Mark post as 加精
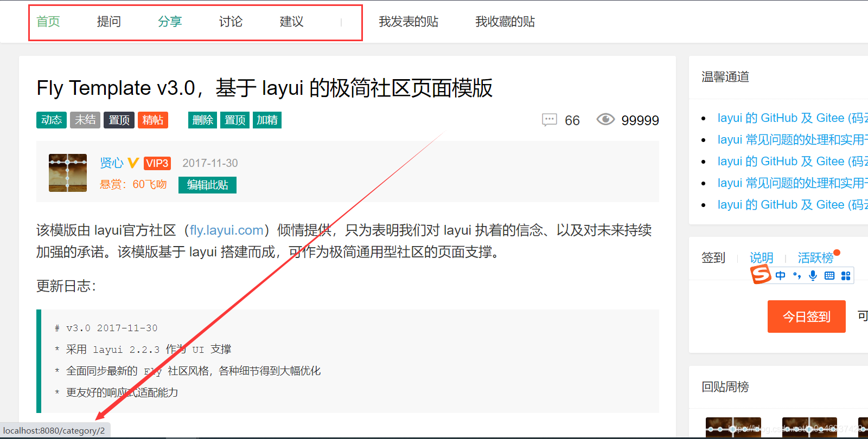 click(x=267, y=120)
